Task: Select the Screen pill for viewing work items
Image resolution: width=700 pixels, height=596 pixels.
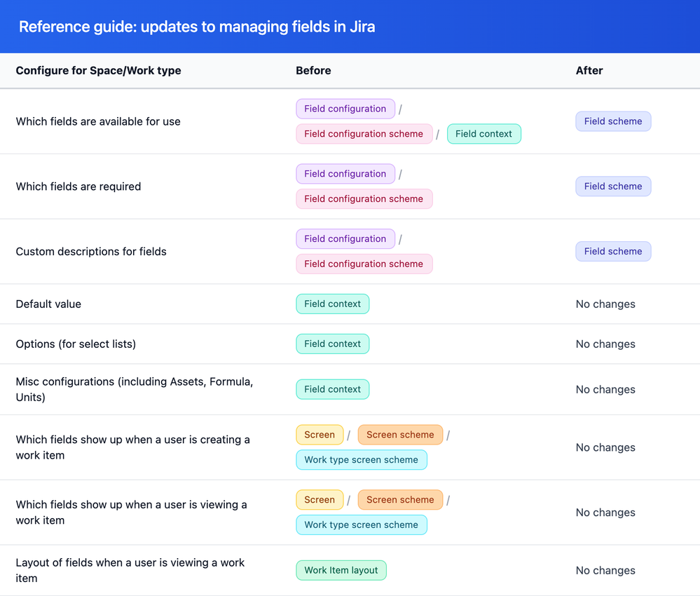Action: (320, 499)
